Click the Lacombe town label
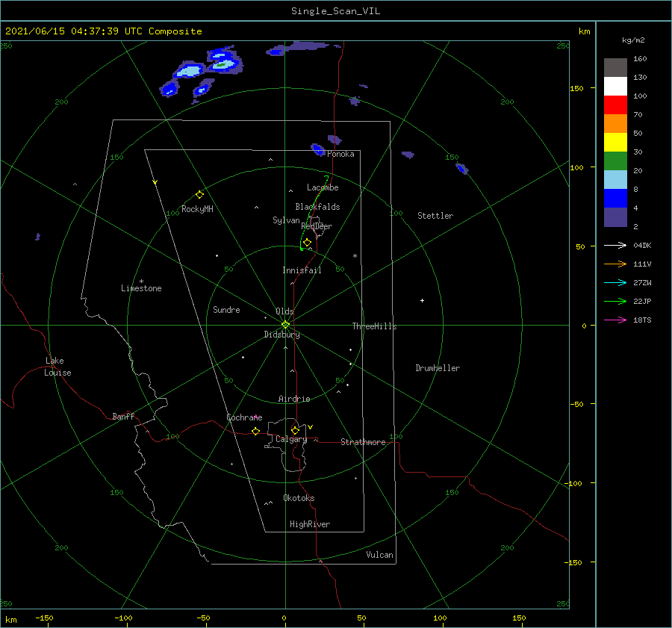 [x=323, y=187]
